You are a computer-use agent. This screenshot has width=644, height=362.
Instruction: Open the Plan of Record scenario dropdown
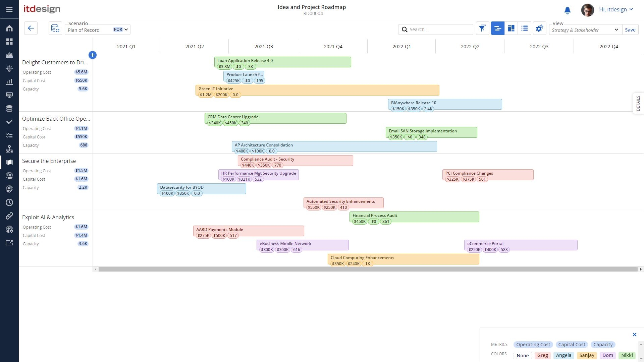pos(97,29)
